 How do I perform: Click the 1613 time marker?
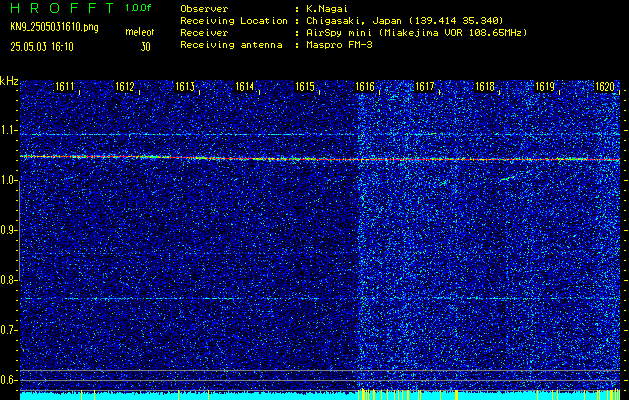(185, 86)
